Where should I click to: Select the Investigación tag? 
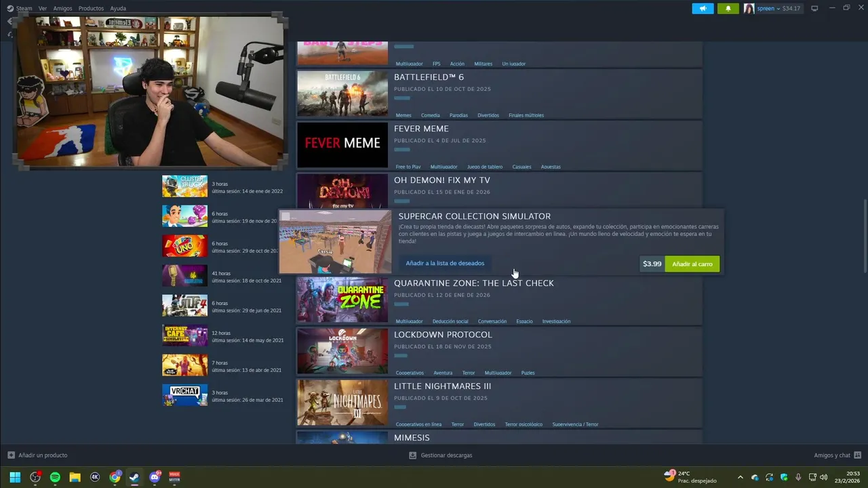point(556,321)
